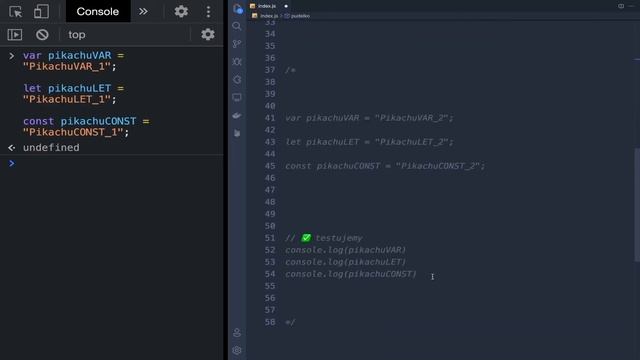The height and width of the screenshot is (360, 640).
Task: Click the pustelko symbol in the breadcrumb
Action: [300, 16]
